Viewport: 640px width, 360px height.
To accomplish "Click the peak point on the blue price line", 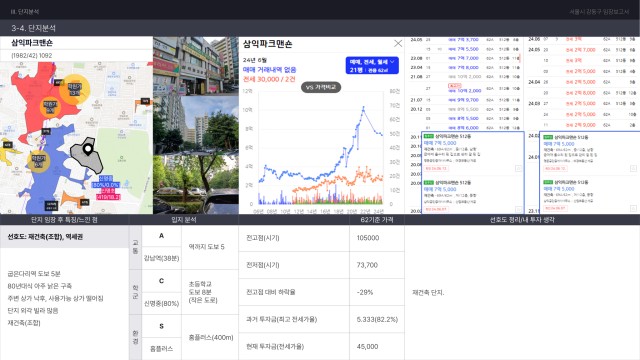I will 363,107.
